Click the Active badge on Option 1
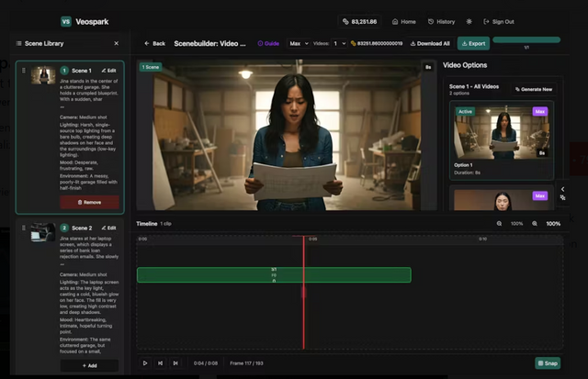This screenshot has width=588, height=379. tap(465, 112)
